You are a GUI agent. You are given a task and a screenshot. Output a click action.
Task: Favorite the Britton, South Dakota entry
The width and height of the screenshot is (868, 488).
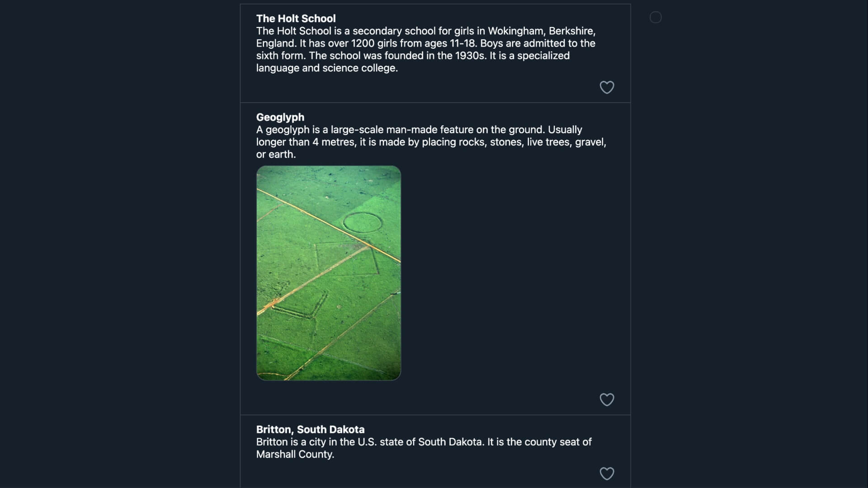(x=607, y=473)
